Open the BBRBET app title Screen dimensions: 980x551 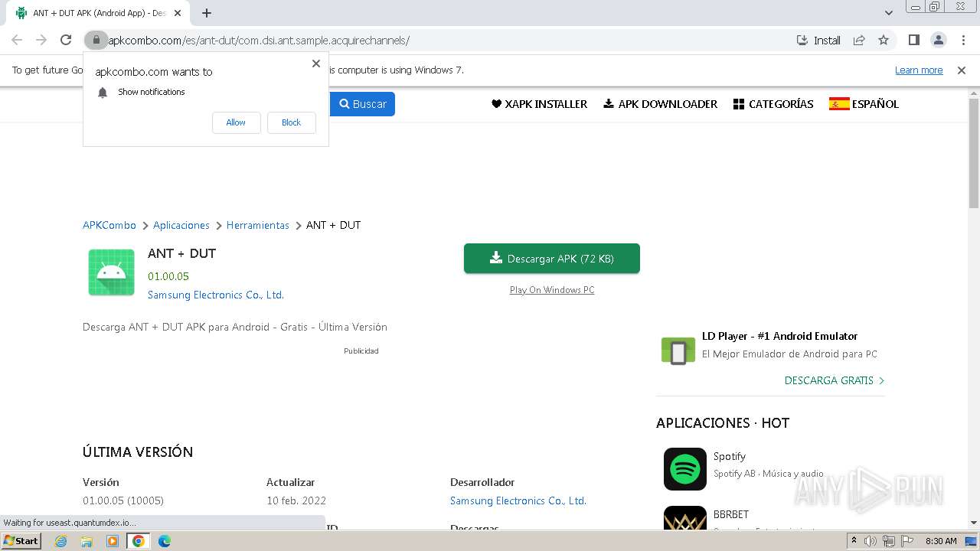tap(731, 514)
